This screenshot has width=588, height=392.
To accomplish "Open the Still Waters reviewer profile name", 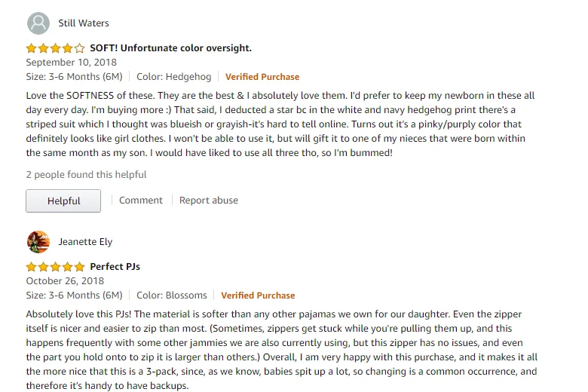I will pyautogui.click(x=84, y=23).
